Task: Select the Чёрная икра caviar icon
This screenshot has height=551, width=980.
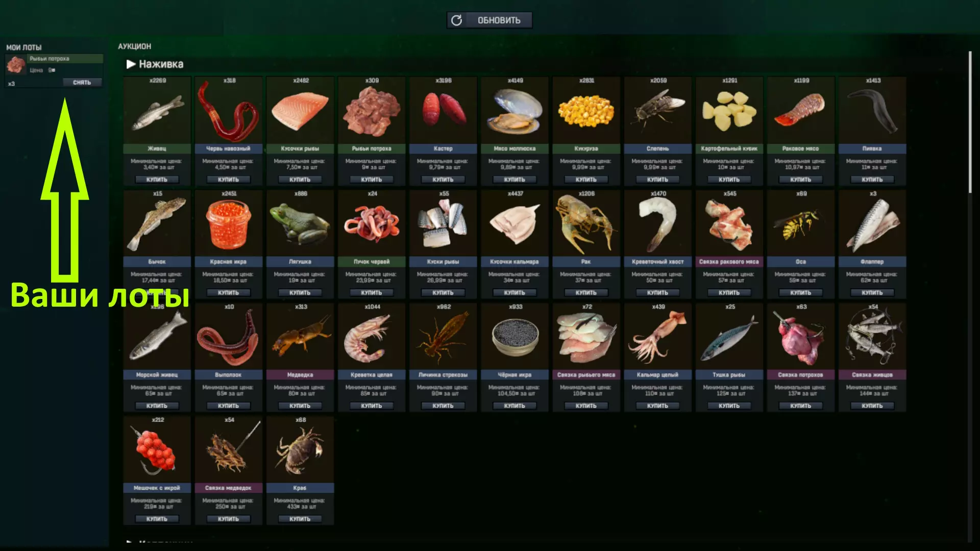Action: (x=515, y=338)
